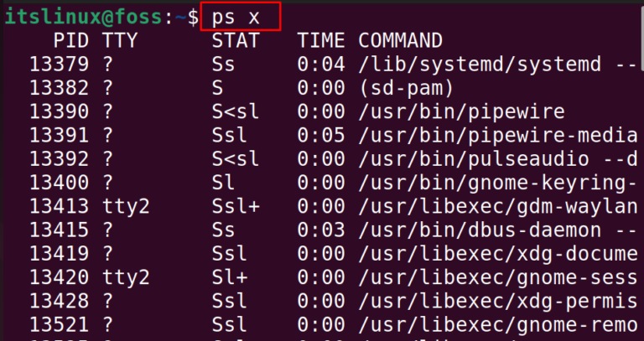Click the TTY column header
644x341 pixels.
tap(120, 40)
